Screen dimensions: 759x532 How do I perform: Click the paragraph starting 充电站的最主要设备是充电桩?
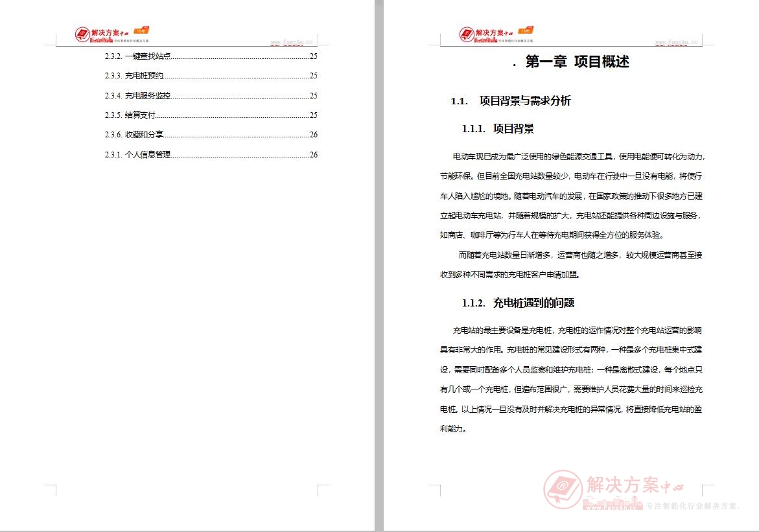tap(571, 379)
